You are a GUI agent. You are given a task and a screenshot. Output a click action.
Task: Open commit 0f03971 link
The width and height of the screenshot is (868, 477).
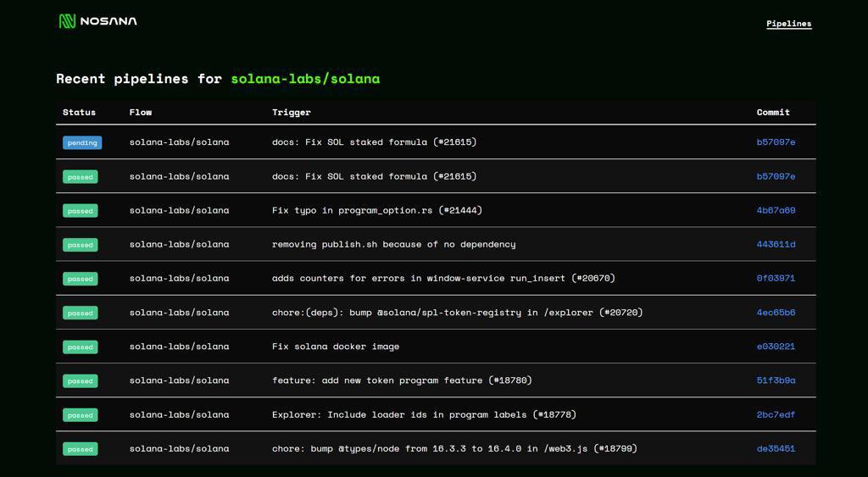(776, 279)
